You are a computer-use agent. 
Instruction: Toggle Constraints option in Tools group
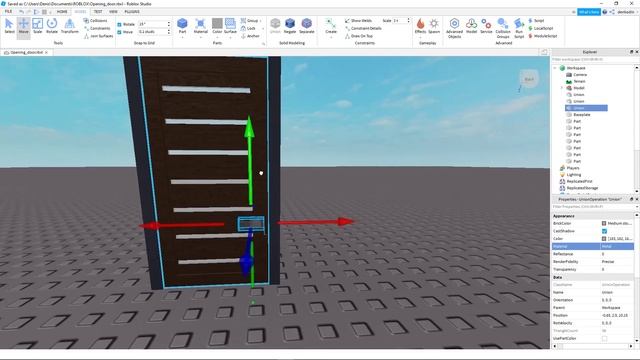pyautogui.click(x=97, y=28)
